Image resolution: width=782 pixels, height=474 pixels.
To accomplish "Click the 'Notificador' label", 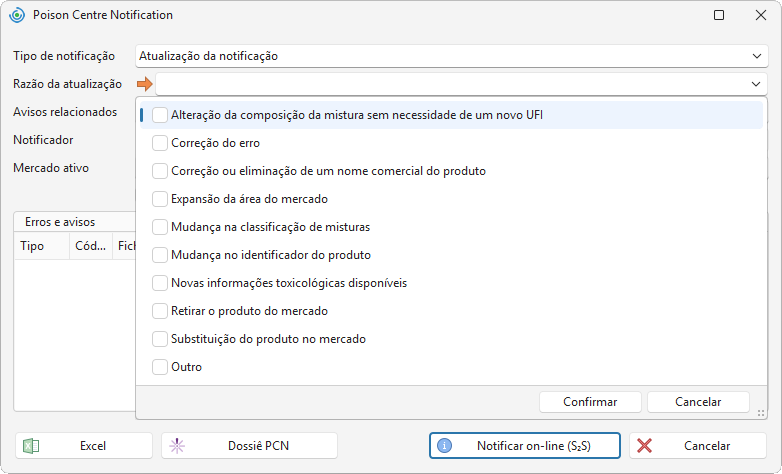I will click(43, 140).
